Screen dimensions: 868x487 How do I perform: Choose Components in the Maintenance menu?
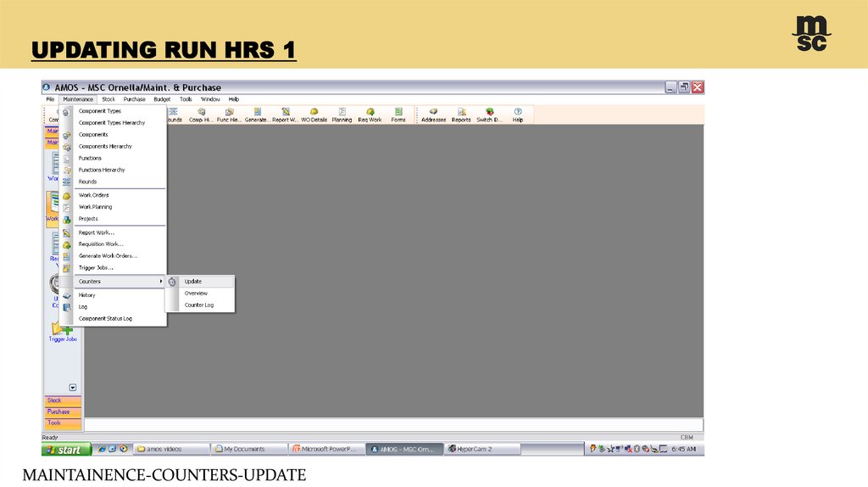coord(113,135)
